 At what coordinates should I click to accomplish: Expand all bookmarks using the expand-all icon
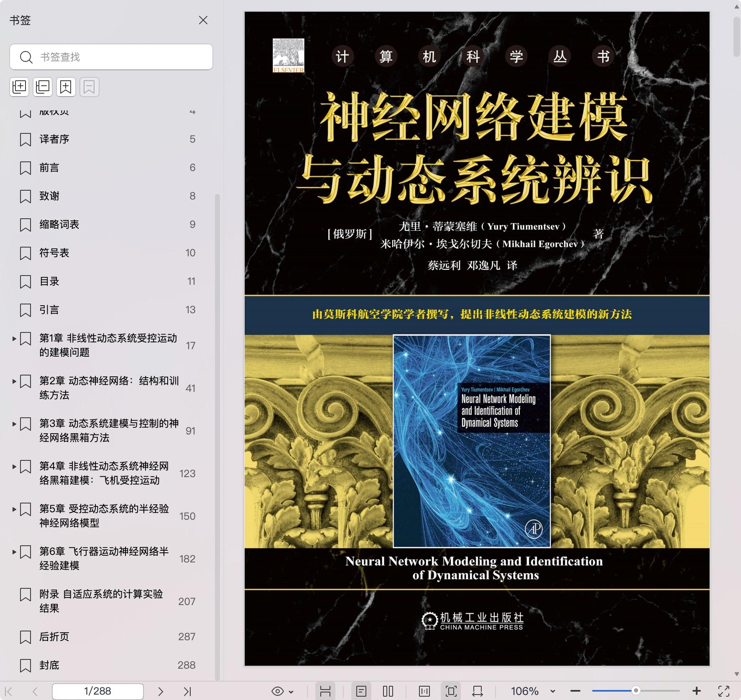point(19,87)
